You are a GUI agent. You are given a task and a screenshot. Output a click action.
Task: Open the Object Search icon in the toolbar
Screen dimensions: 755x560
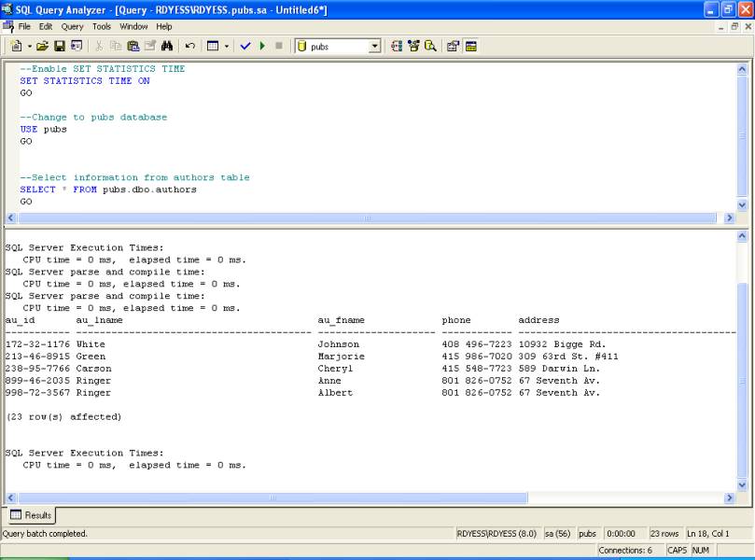(x=430, y=46)
